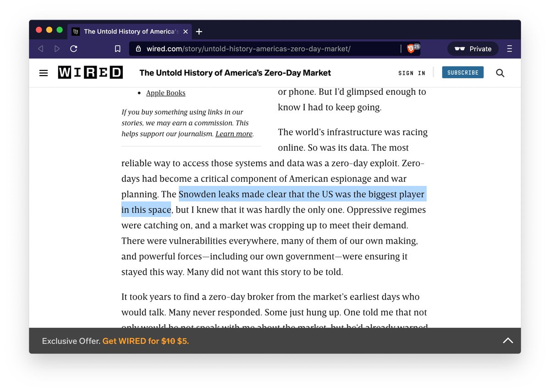The width and height of the screenshot is (550, 392).
Task: Click the highlighted Snowden leaks text
Action: (x=302, y=194)
